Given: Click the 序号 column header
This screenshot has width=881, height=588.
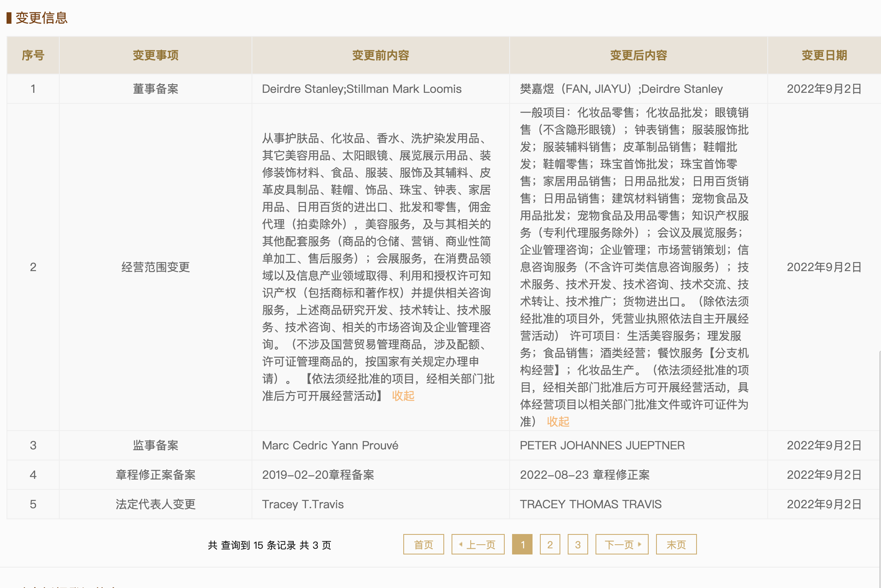Looking at the screenshot, I should (x=33, y=55).
